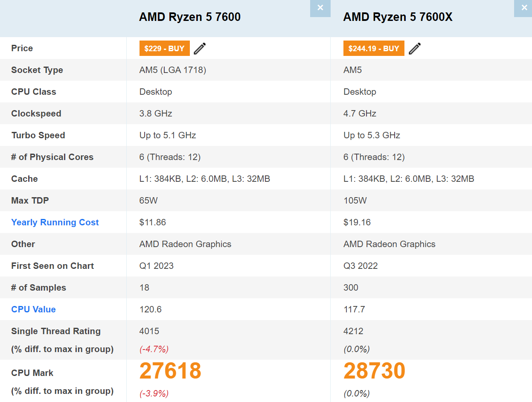Open the CPU Value link
Viewport: 532px width, 402px height.
pyautogui.click(x=33, y=309)
